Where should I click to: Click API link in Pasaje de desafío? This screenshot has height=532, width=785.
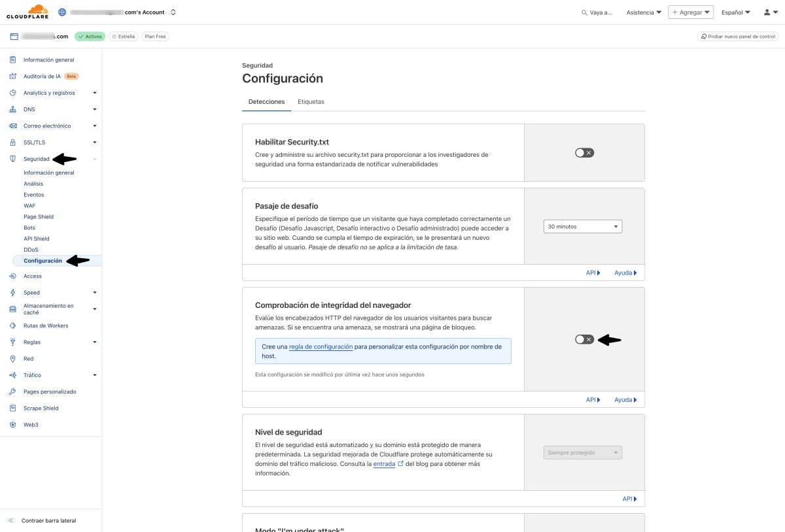coord(593,273)
